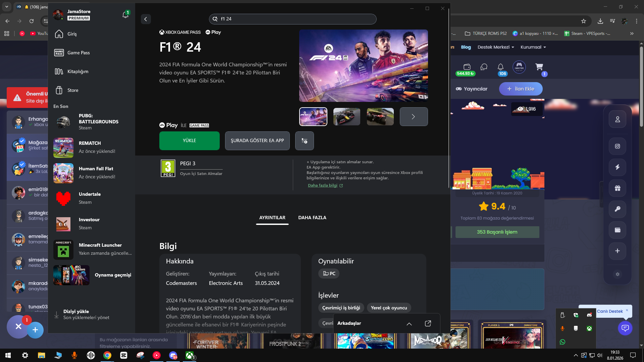Screen dimensions: 644x362
Task: Expand the Arkadaşlar friends panel chevron
Action: tap(409, 323)
